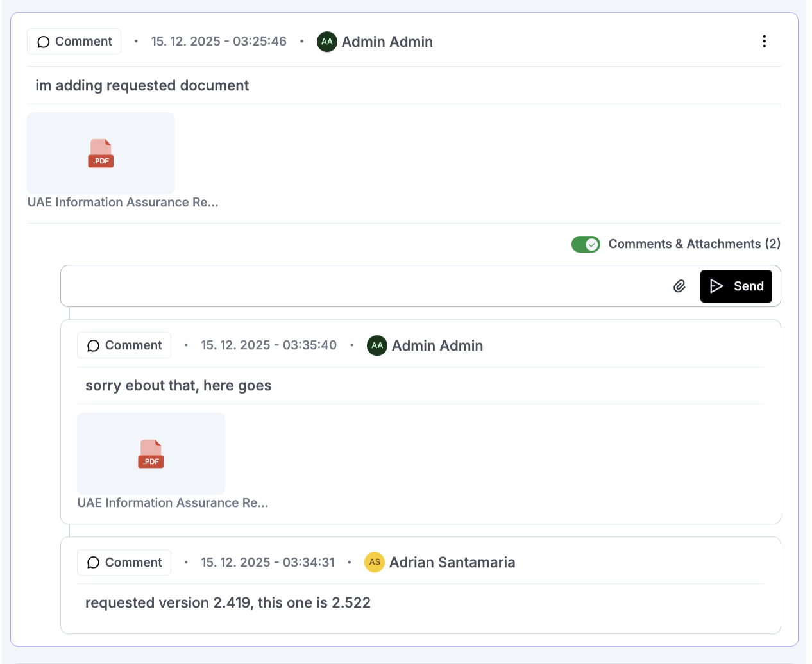Image resolution: width=812 pixels, height=664 pixels.
Task: Click Comment badge on Adrian Santamaria's reply
Action: (x=124, y=562)
